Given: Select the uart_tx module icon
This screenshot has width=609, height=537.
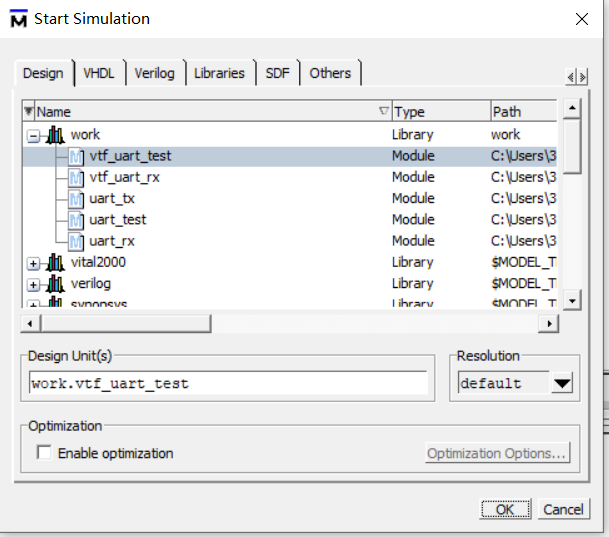Looking at the screenshot, I should 76,199.
